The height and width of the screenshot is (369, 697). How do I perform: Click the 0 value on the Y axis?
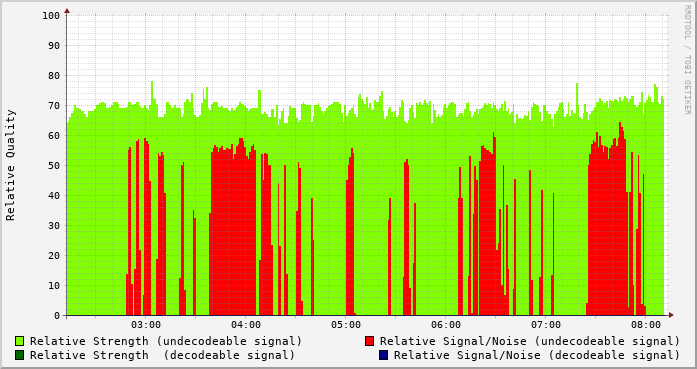coord(57,316)
